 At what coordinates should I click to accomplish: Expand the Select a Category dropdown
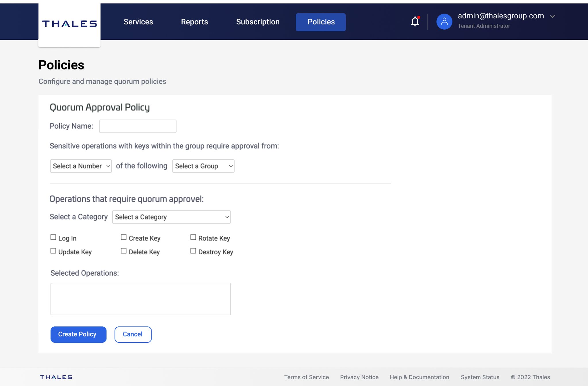171,217
